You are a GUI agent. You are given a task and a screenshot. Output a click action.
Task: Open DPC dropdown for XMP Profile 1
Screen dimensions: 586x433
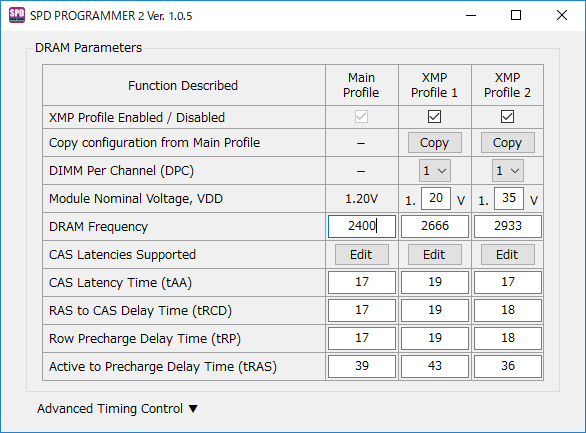point(435,171)
